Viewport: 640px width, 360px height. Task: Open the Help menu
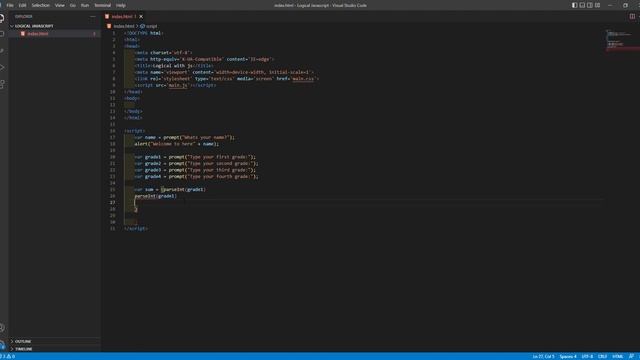tap(121, 5)
